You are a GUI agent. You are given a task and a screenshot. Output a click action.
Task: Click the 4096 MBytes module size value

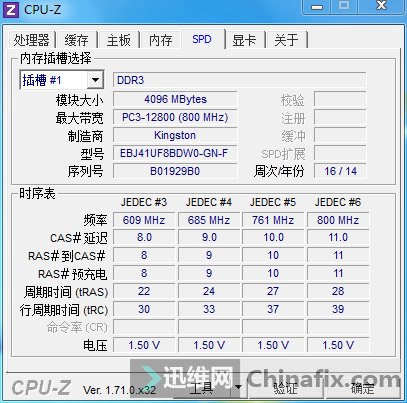click(x=175, y=99)
